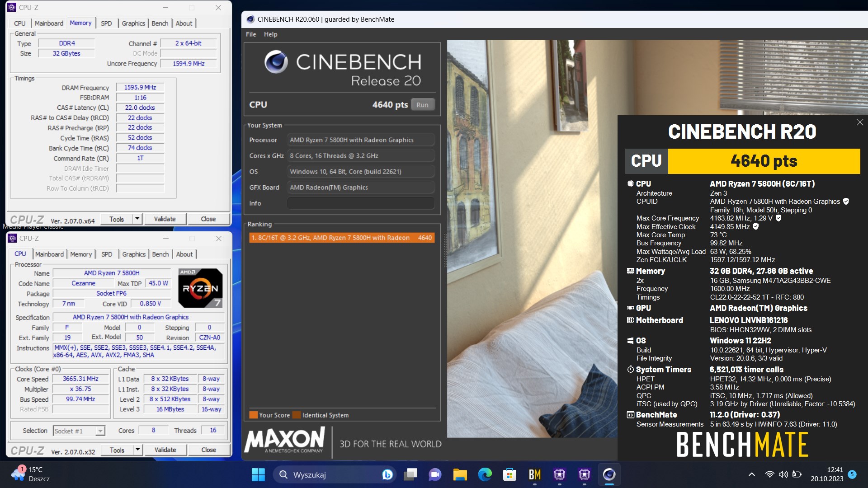Click Validate in lower CPU-Z window
The image size is (868, 488).
pyautogui.click(x=165, y=450)
